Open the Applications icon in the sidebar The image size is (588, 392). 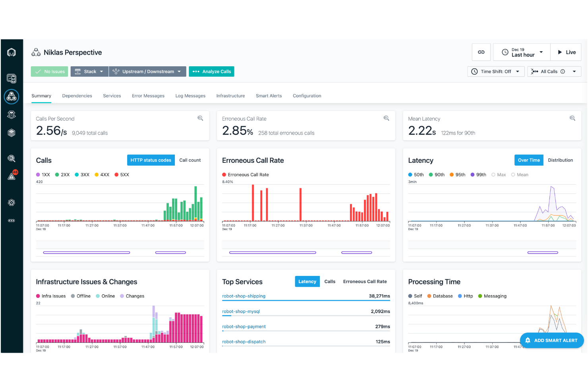(x=12, y=97)
